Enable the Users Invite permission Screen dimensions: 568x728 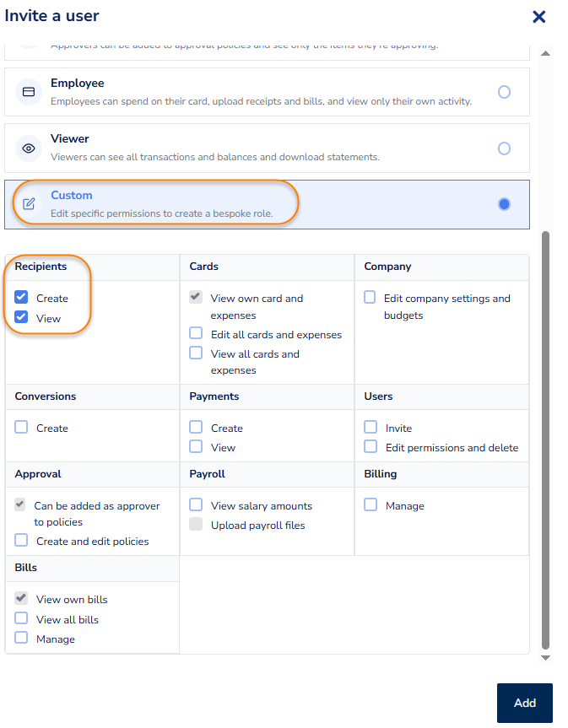(371, 428)
